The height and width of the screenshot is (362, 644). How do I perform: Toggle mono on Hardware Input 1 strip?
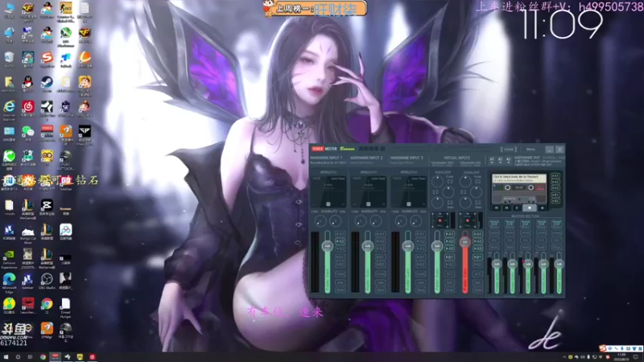pyautogui.click(x=340, y=274)
